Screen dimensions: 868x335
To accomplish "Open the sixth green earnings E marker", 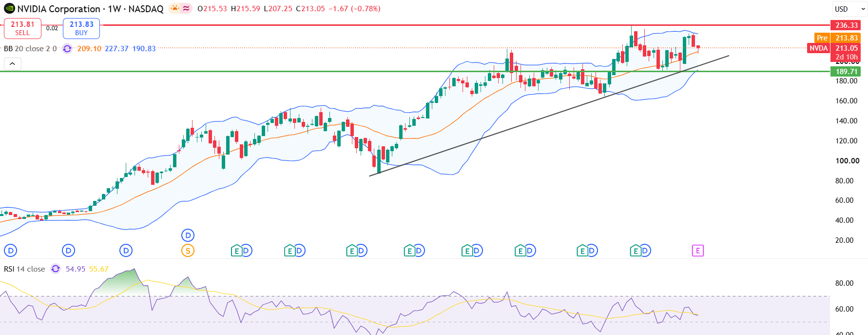I will coord(520,251).
